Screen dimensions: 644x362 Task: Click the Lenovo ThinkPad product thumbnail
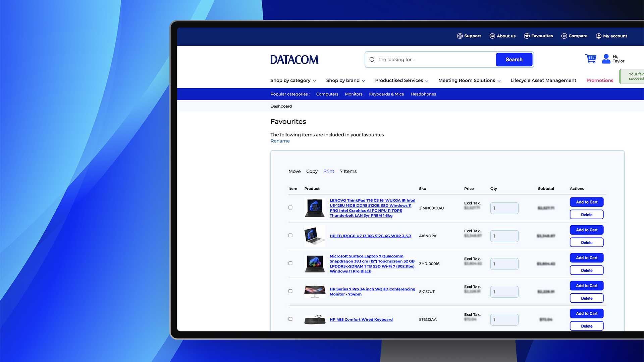pos(315,208)
